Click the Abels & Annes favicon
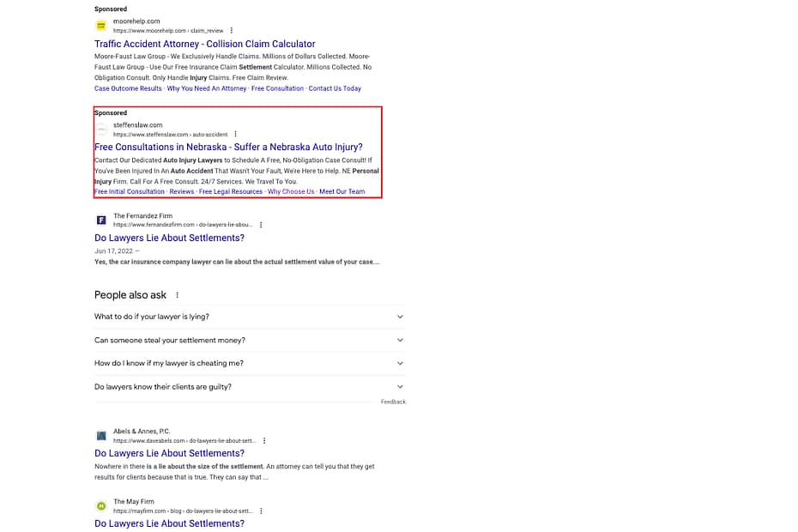Image resolution: width=798 pixels, height=532 pixels. [x=101, y=436]
